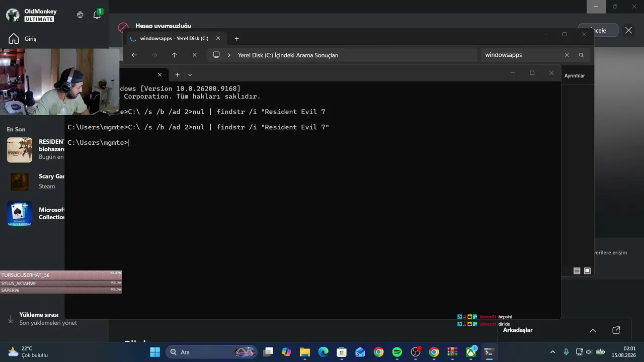Open Microsoft Edge from the taskbar

tap(323, 352)
